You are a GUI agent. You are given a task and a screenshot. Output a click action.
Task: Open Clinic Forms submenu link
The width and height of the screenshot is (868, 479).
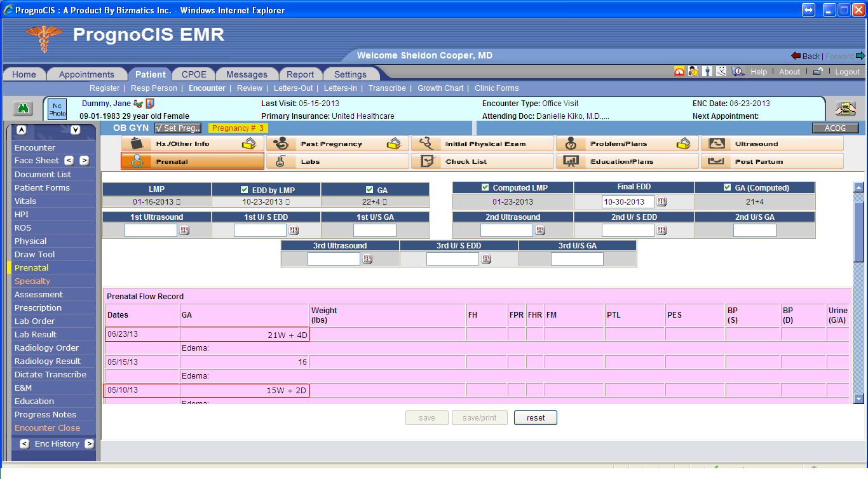[x=497, y=88]
